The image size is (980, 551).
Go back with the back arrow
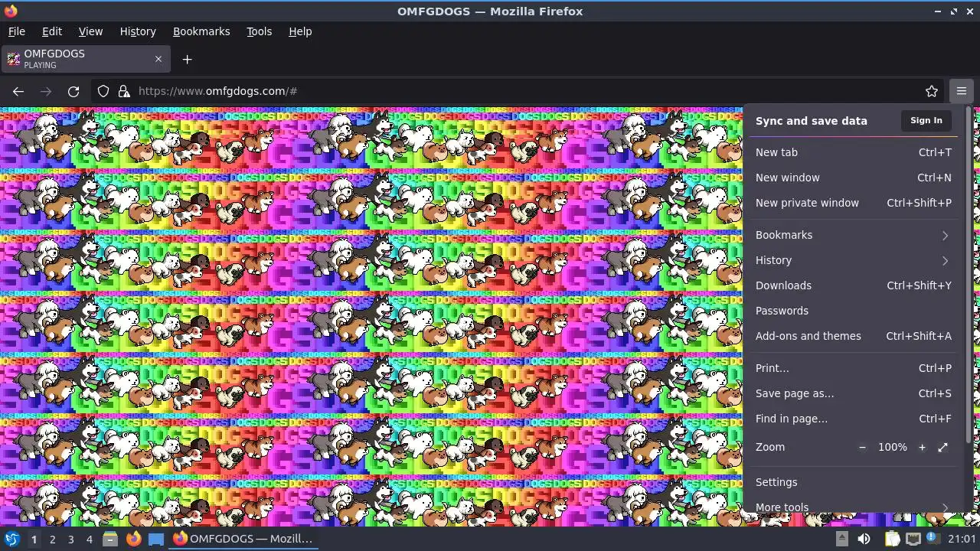coord(18,91)
